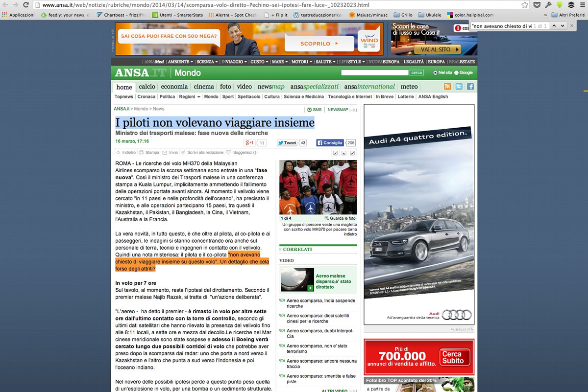Switch to the economia tab

(x=174, y=87)
